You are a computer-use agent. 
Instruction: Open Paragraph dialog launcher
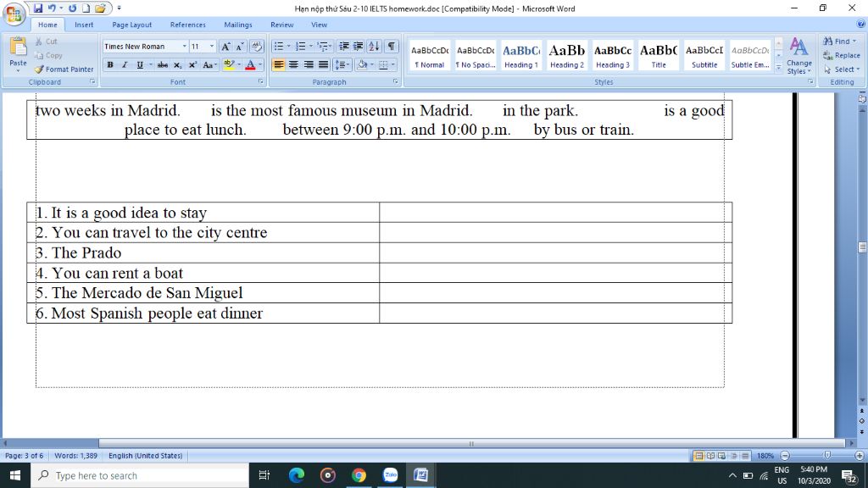395,81
